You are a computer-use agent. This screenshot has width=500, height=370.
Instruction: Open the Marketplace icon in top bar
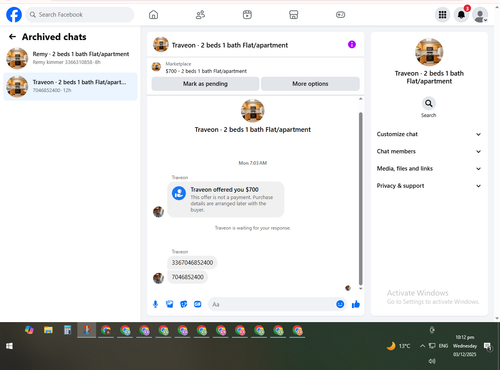click(294, 15)
